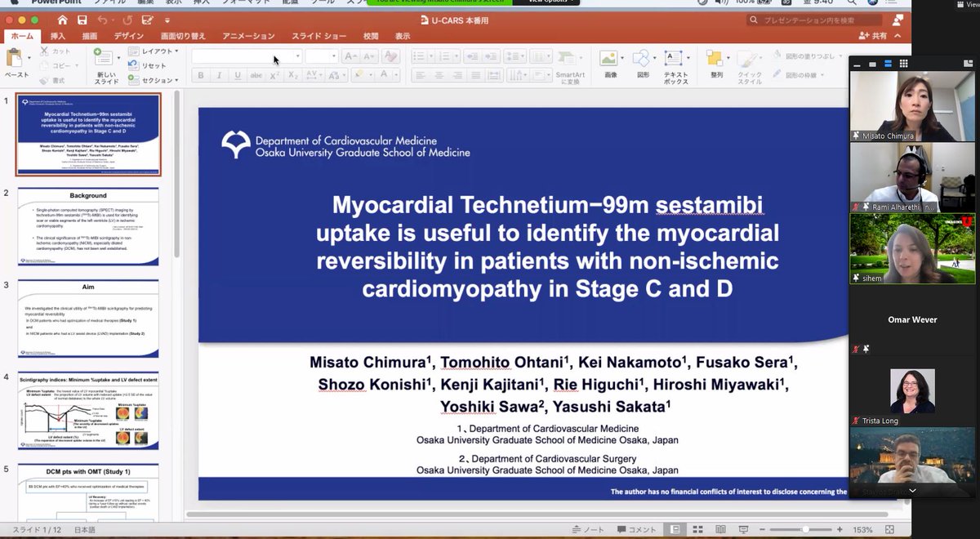Click the Center align paragraph icon
The height and width of the screenshot is (539, 980).
(x=438, y=75)
